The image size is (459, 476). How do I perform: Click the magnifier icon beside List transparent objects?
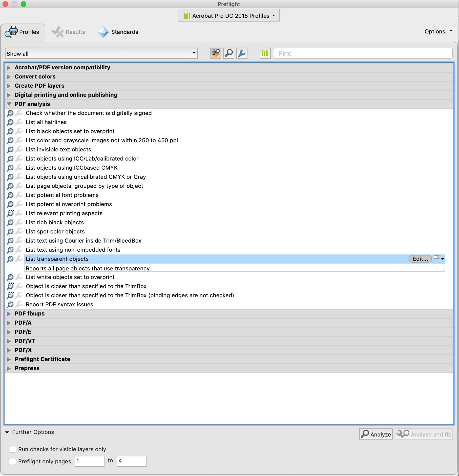(10, 259)
